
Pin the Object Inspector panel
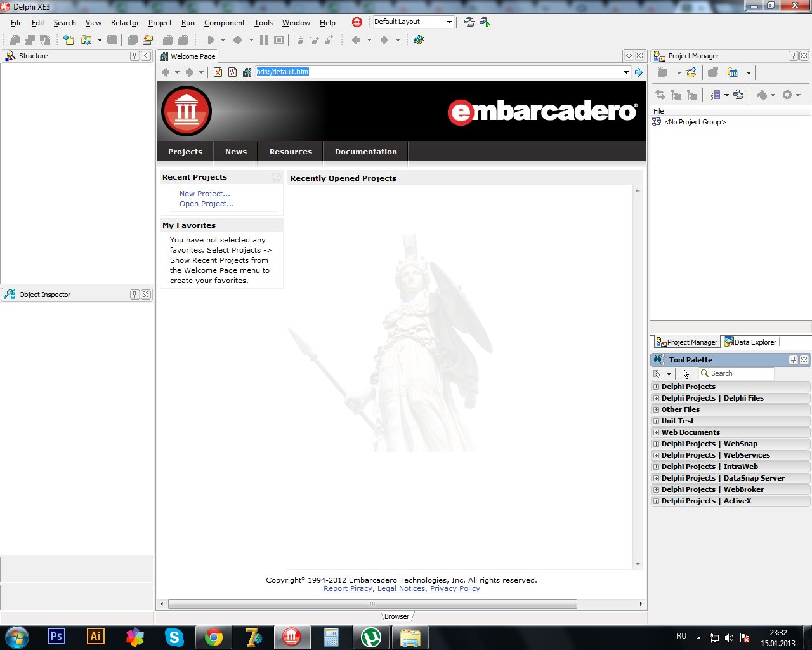135,295
